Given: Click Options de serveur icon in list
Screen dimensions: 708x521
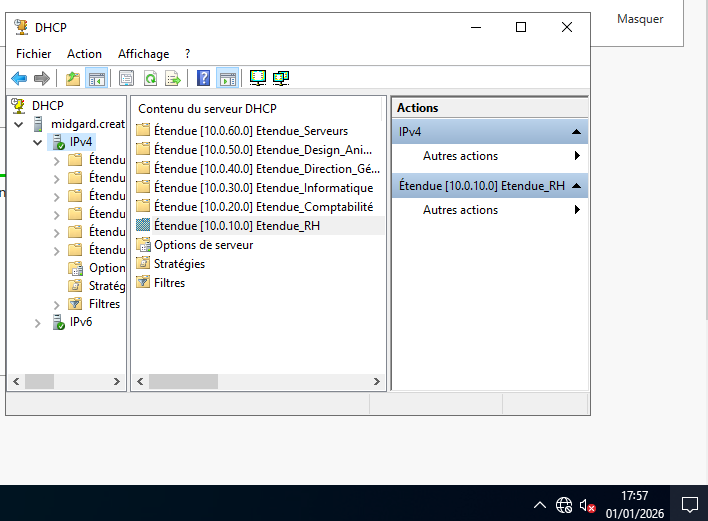Looking at the screenshot, I should point(143,244).
